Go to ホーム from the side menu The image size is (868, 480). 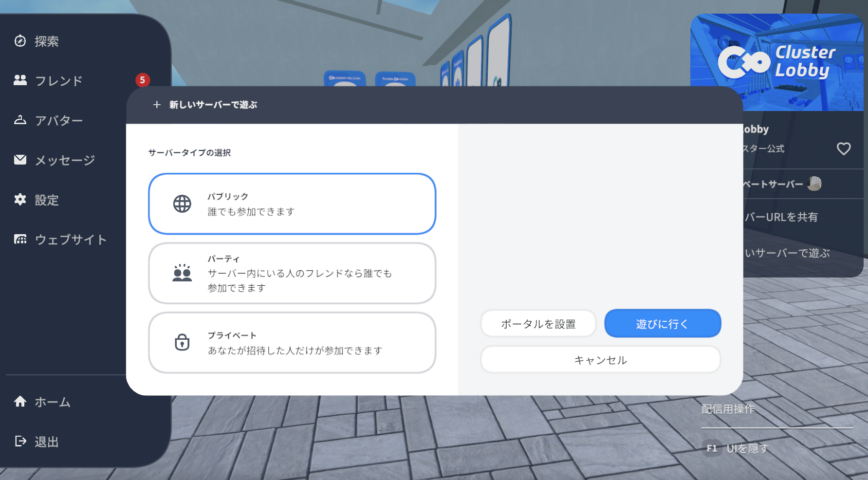(x=53, y=402)
